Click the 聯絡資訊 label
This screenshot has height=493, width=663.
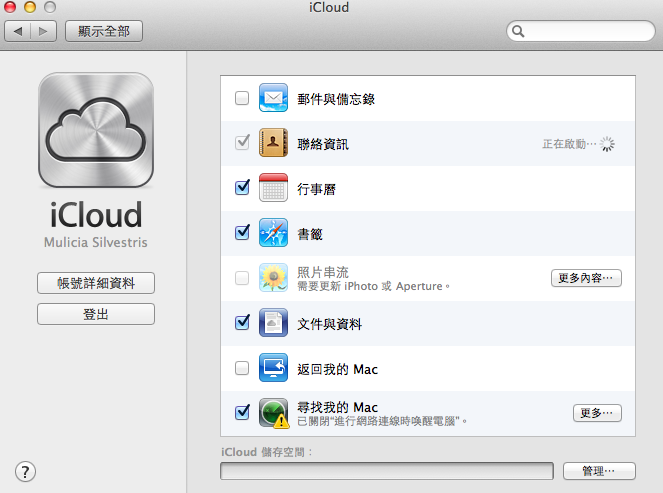(x=323, y=144)
